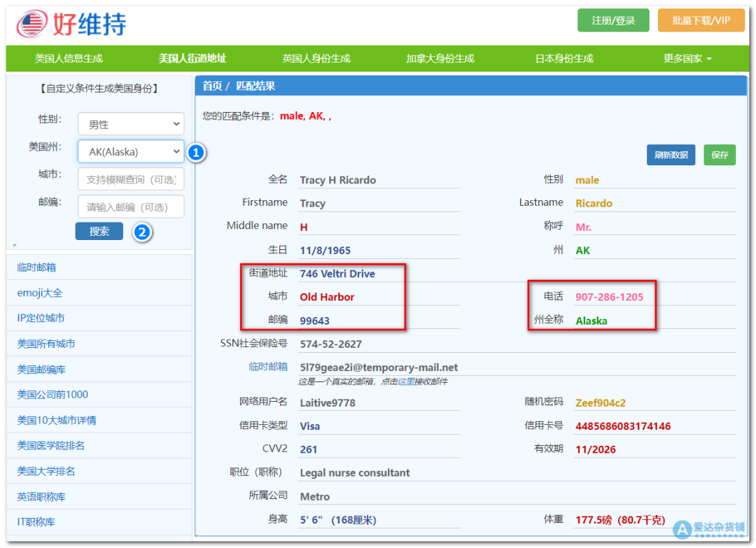This screenshot has height=548, width=756.
Task: Select city value Old Harbor
Action: pos(327,297)
